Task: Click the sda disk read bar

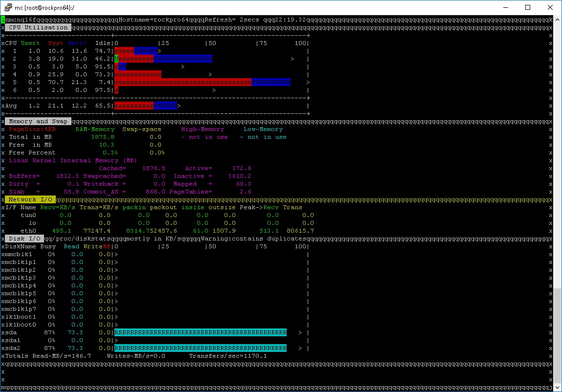Action: (201, 332)
